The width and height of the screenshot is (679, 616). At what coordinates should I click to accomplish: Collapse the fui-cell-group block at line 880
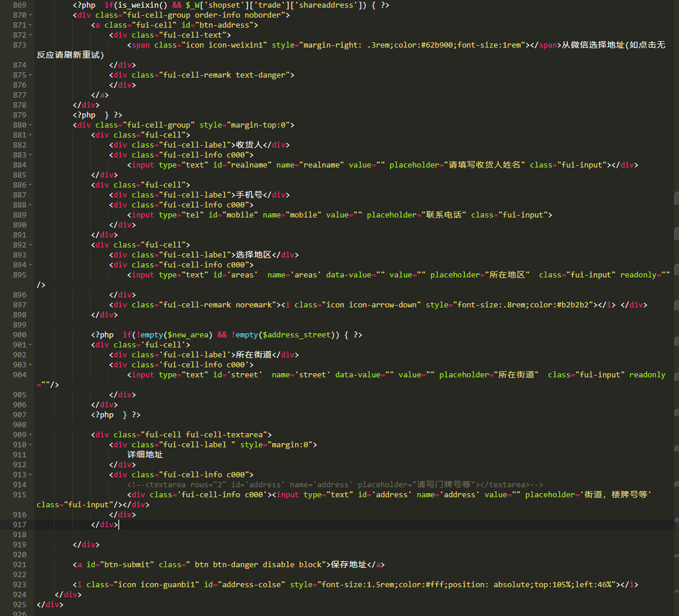(x=31, y=125)
